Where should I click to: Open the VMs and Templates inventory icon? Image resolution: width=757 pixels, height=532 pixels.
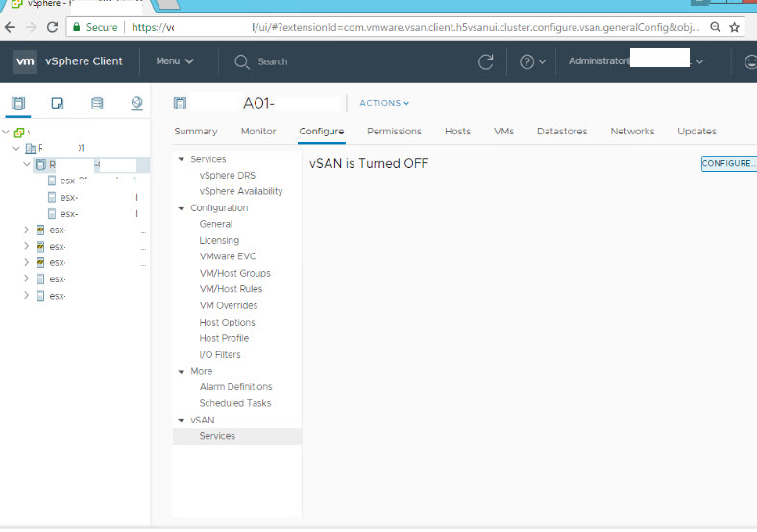[58, 103]
